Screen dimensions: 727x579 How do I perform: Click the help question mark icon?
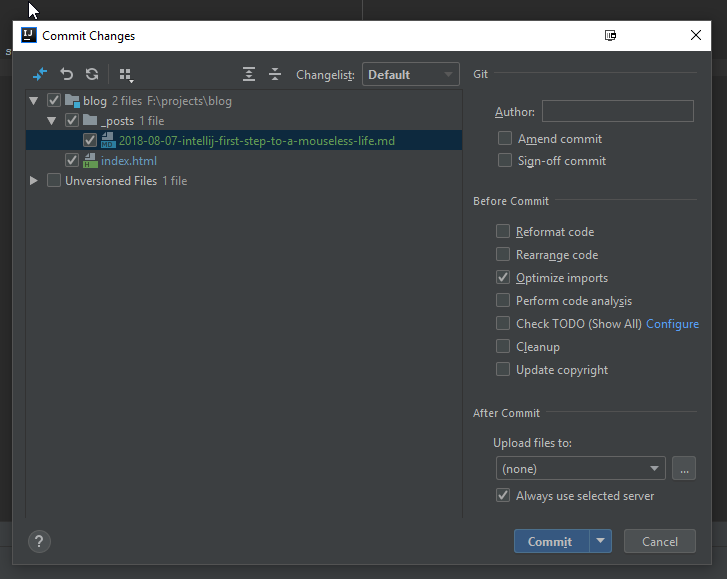point(39,542)
